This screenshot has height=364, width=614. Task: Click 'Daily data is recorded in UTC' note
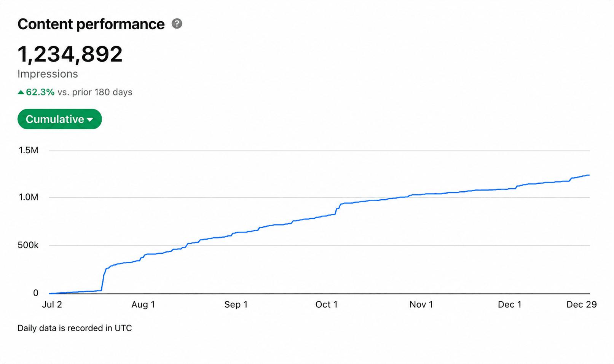click(75, 328)
